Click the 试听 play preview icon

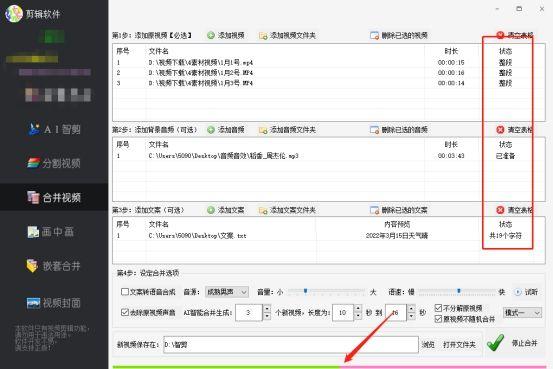point(518,292)
